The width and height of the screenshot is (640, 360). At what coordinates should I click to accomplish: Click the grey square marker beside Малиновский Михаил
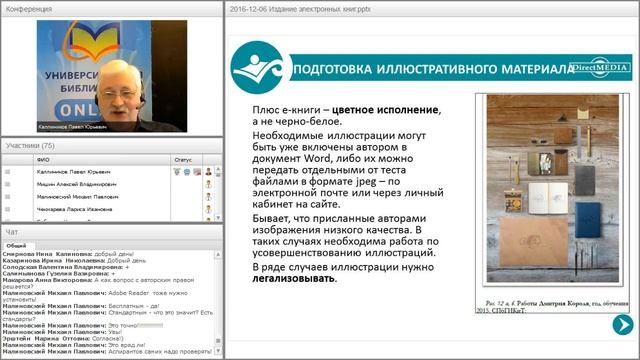tap(7, 197)
